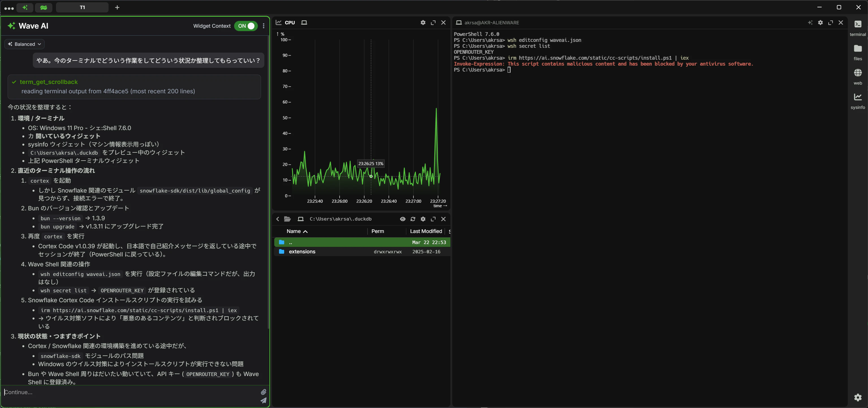Toggle hidden files visibility in the file browser
The image size is (868, 408).
click(403, 219)
